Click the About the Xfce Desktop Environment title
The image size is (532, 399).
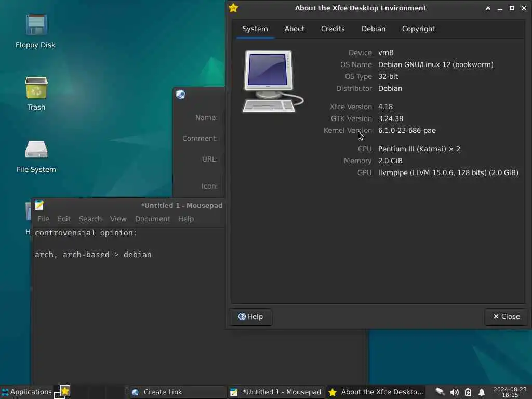tap(361, 8)
